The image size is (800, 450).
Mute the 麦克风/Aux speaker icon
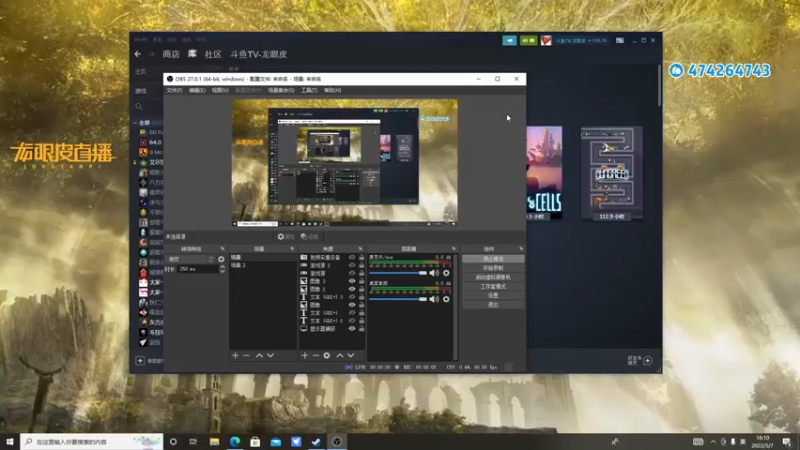pyautogui.click(x=434, y=273)
